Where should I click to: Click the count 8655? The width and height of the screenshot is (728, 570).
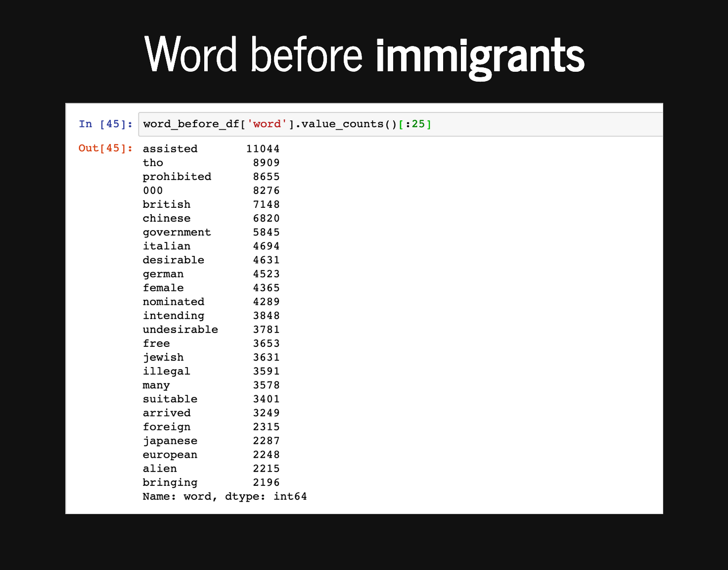click(x=267, y=177)
